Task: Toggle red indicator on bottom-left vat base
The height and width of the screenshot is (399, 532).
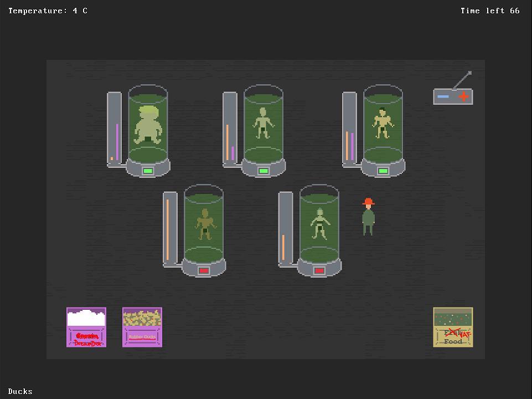Action: point(204,271)
